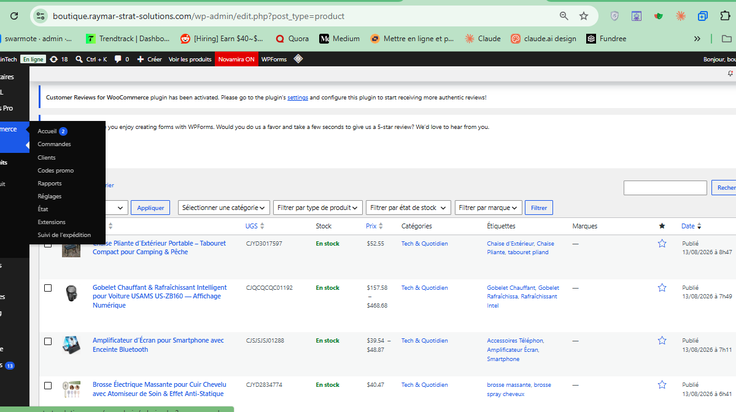Click the browser address bar URL

pos(199,16)
